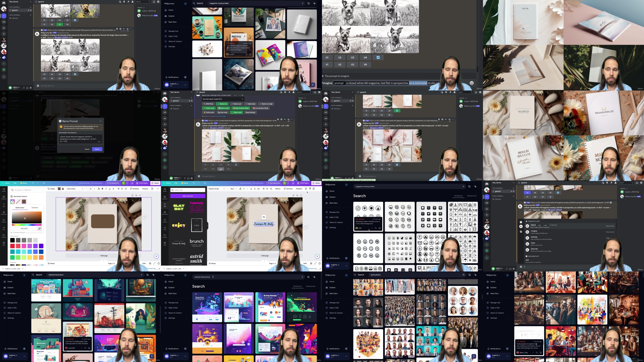Select the /settings command in command list
This screenshot has height=362, width=644.
click(570, 238)
